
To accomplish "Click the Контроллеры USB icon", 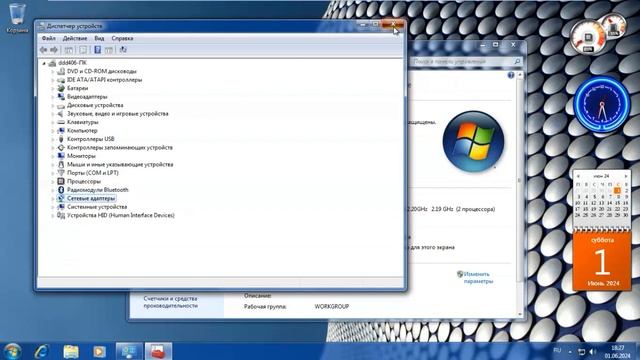I will tap(61, 139).
